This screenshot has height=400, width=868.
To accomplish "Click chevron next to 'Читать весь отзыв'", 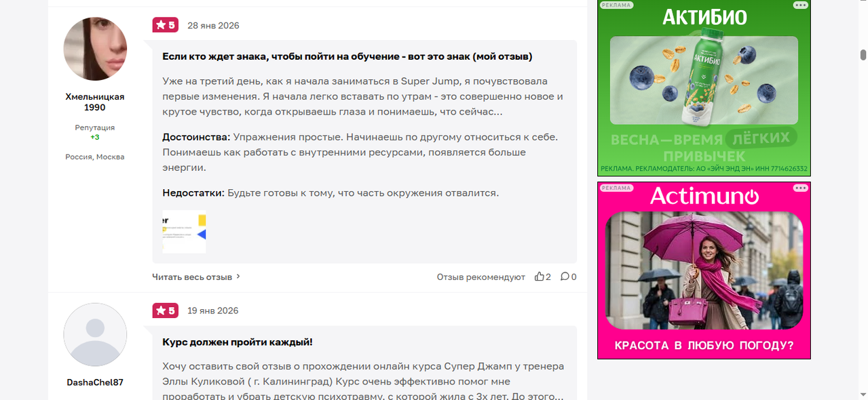I will [238, 277].
